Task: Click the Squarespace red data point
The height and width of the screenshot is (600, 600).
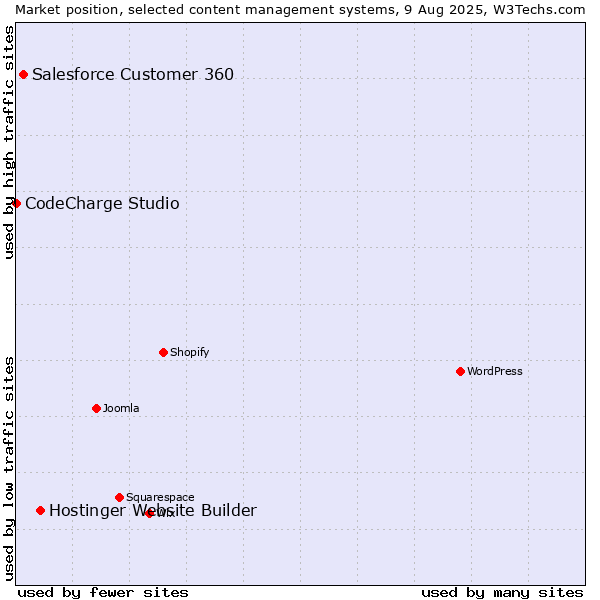Action: tap(119, 497)
